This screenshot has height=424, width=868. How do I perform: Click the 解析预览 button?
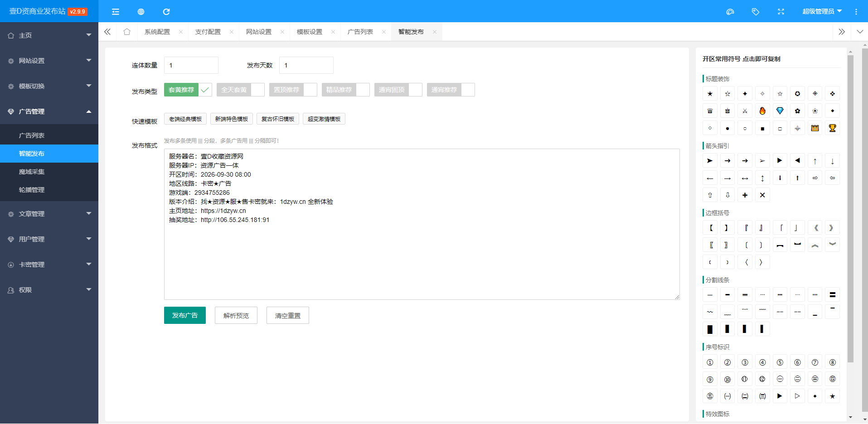click(236, 315)
